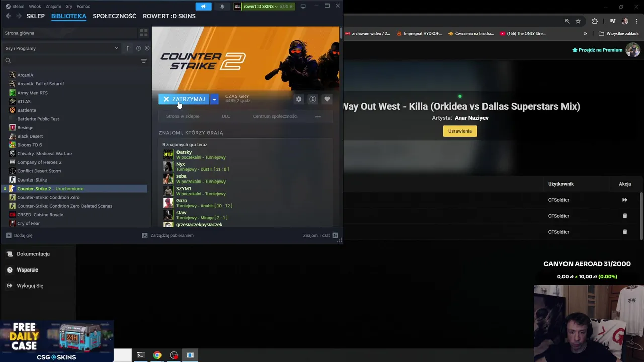Open Widok menu
The height and width of the screenshot is (362, 644).
point(35,6)
